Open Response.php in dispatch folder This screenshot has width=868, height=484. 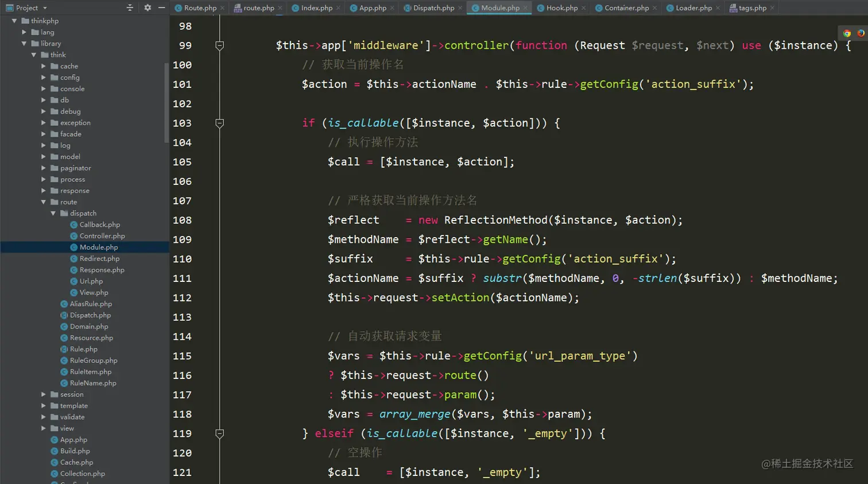pos(102,270)
